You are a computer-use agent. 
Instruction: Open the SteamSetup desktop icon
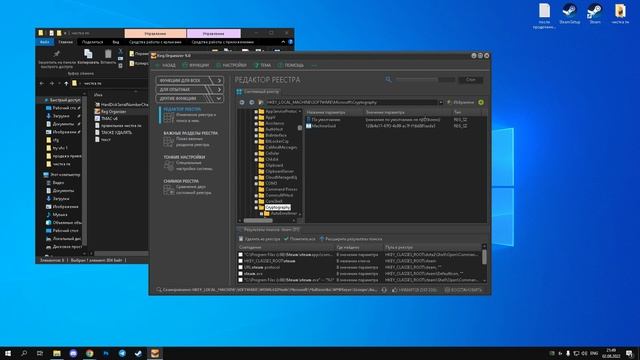[569, 13]
